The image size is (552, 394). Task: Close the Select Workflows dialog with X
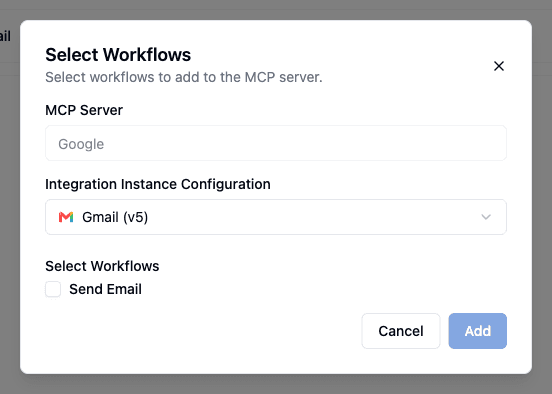pos(498,66)
